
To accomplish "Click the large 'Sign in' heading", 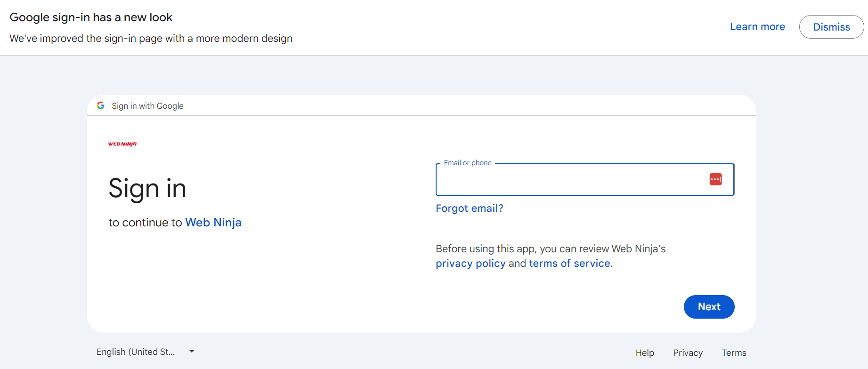I will click(x=147, y=188).
